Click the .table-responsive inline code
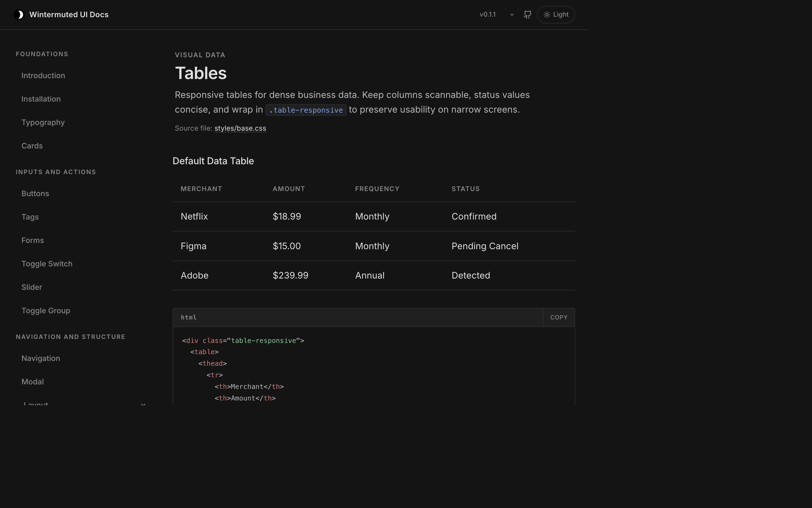Image resolution: width=812 pixels, height=508 pixels. [306, 110]
